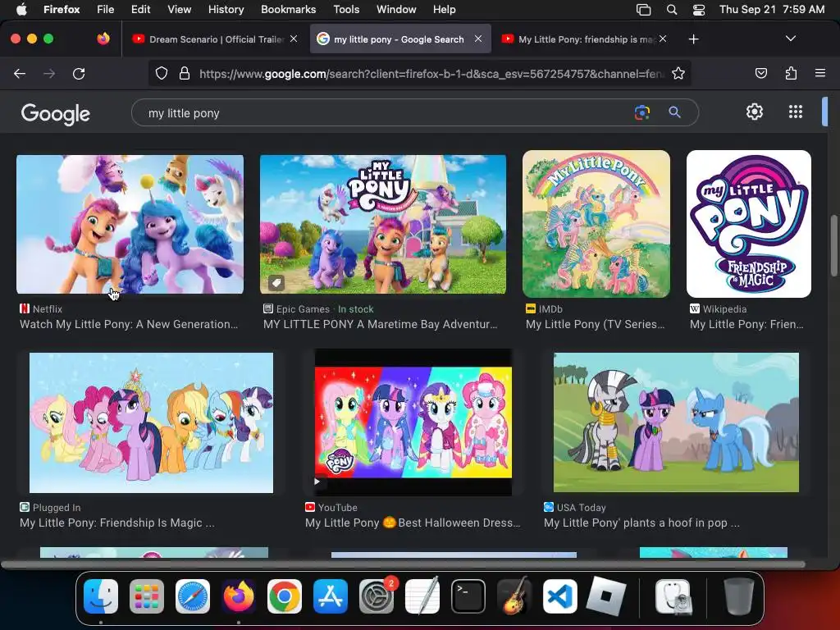840x630 pixels.
Task: Launch GarageBand from the dock
Action: click(514, 596)
